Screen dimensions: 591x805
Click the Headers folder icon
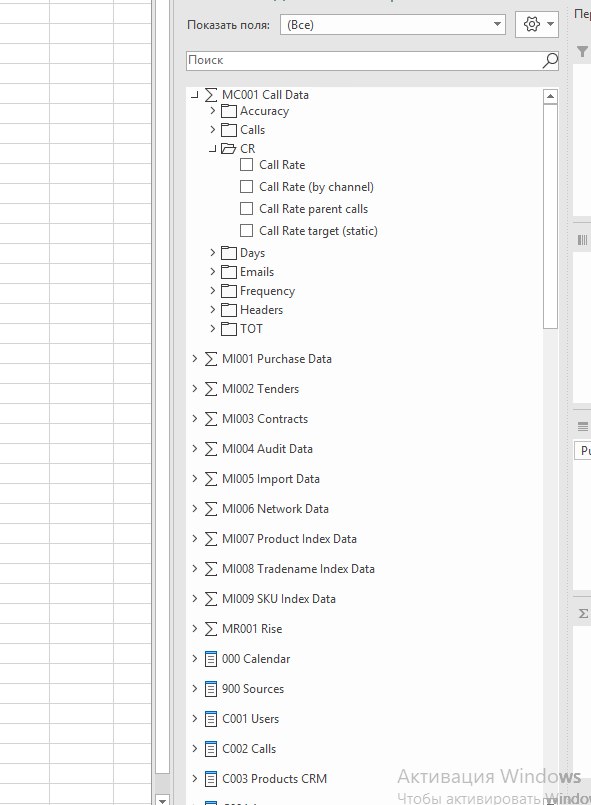point(228,310)
